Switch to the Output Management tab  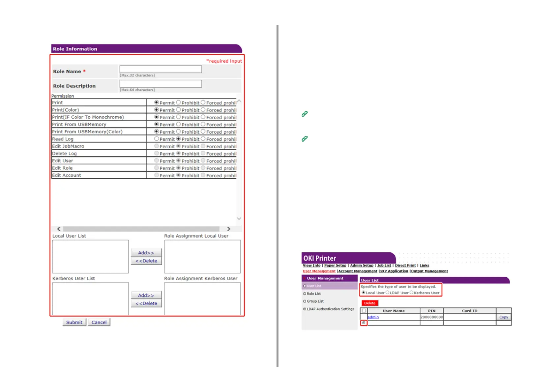(429, 271)
